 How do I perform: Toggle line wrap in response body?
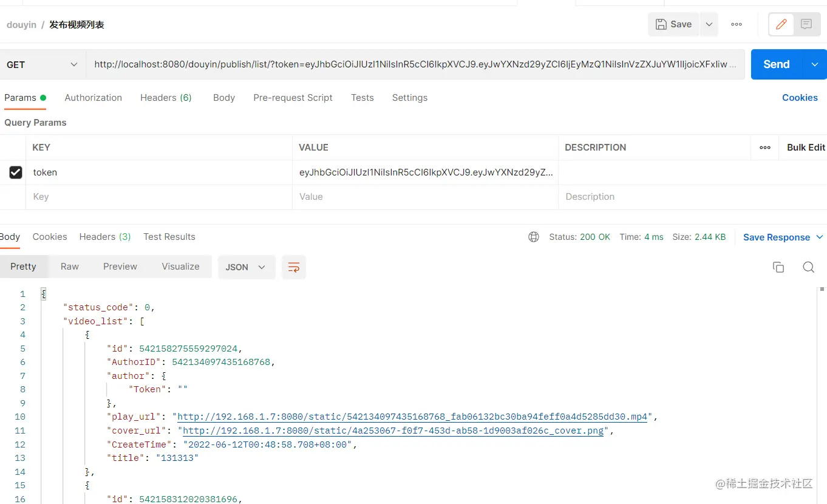coord(294,267)
